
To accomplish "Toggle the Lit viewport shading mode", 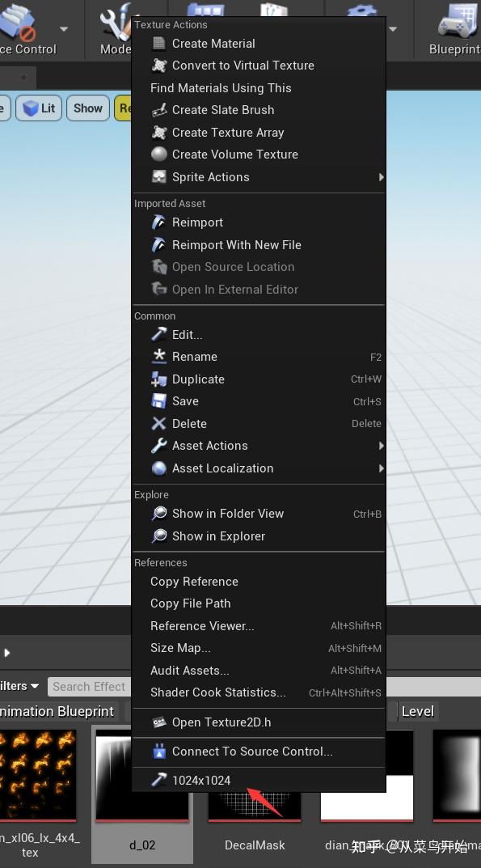I will pyautogui.click(x=39, y=108).
